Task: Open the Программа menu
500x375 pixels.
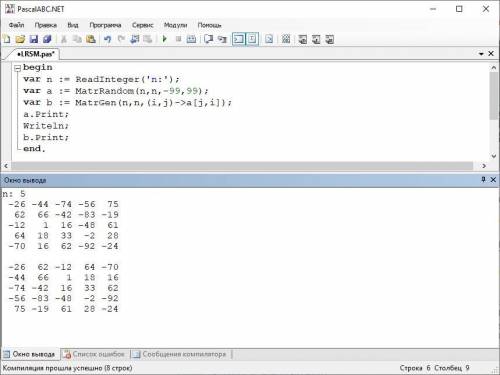Action: coord(105,25)
